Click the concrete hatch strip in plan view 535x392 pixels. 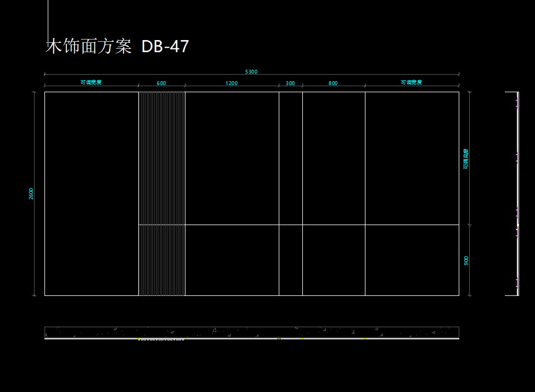(251, 332)
